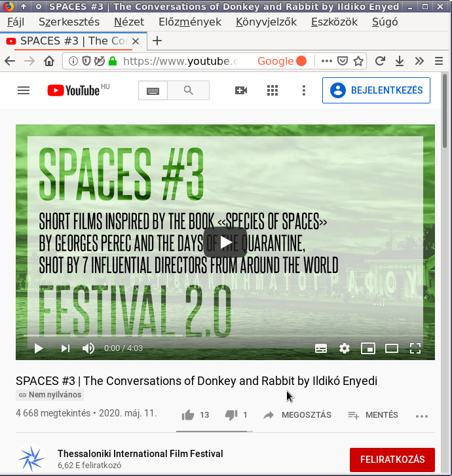Open the Eszközök menu
Image resolution: width=452 pixels, height=476 pixels.
[334, 22]
